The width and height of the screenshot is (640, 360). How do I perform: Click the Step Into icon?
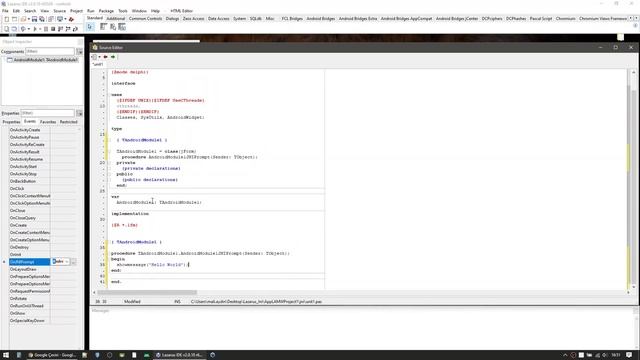[60, 29]
